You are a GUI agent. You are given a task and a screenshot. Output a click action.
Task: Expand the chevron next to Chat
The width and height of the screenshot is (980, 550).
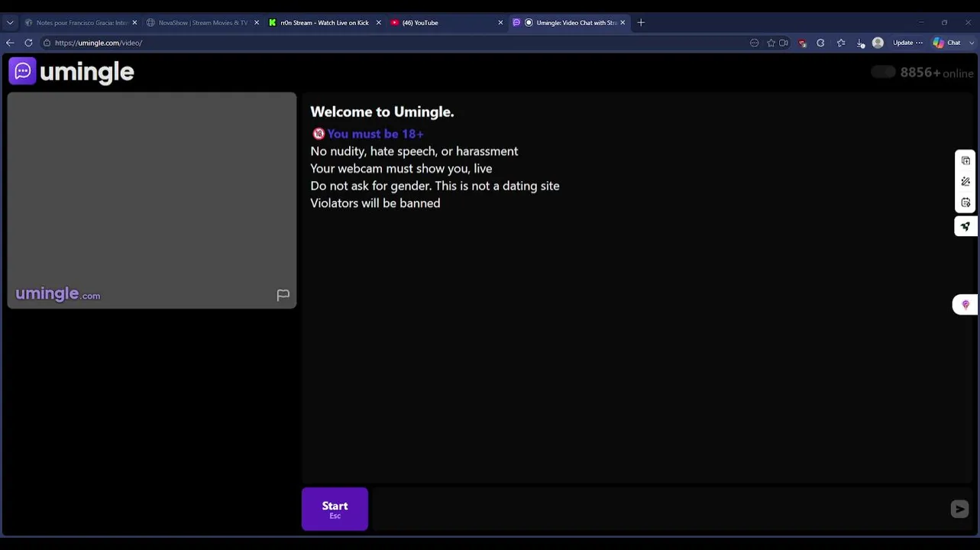(972, 43)
